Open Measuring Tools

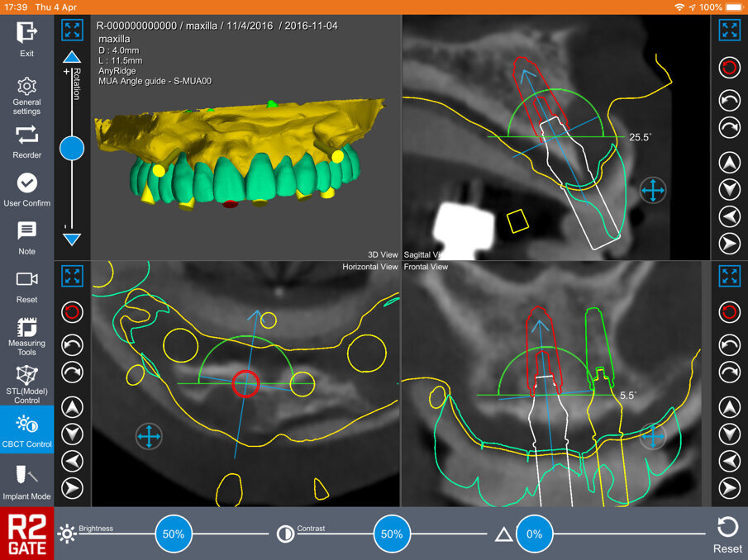(27, 328)
